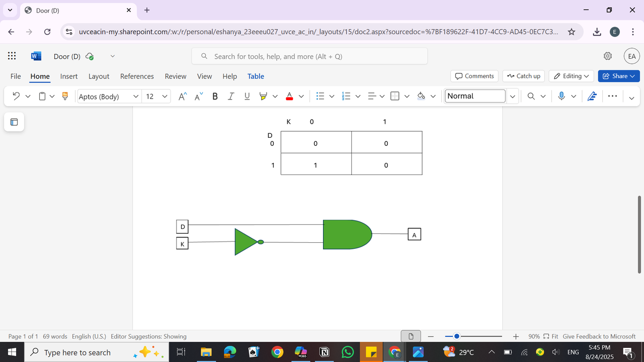Screen dimensions: 644x362
Task: Use the Format Painter tool
Action: click(x=65, y=96)
